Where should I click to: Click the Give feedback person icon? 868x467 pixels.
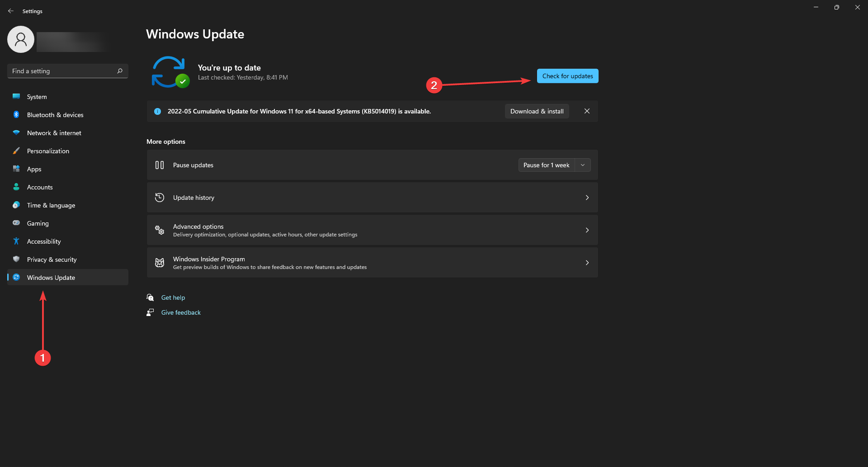point(150,312)
